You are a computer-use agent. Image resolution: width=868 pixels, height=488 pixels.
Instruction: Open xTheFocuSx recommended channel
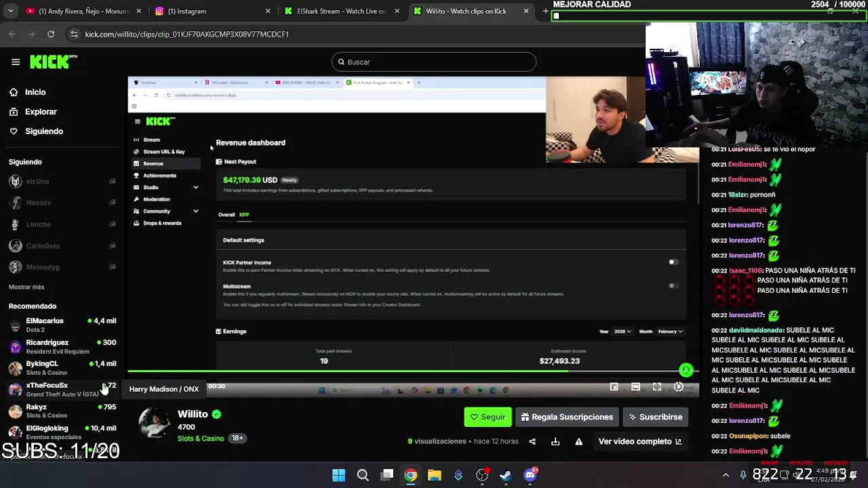(62, 389)
